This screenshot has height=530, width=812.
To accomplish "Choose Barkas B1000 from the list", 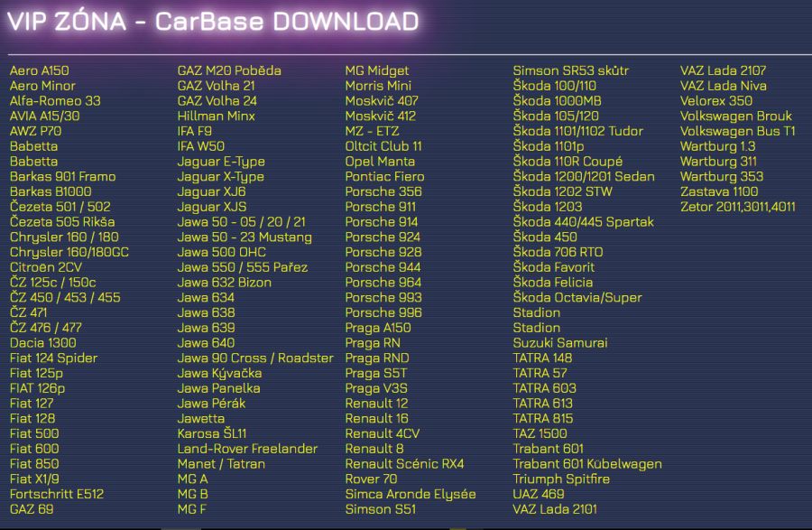I will point(51,191).
